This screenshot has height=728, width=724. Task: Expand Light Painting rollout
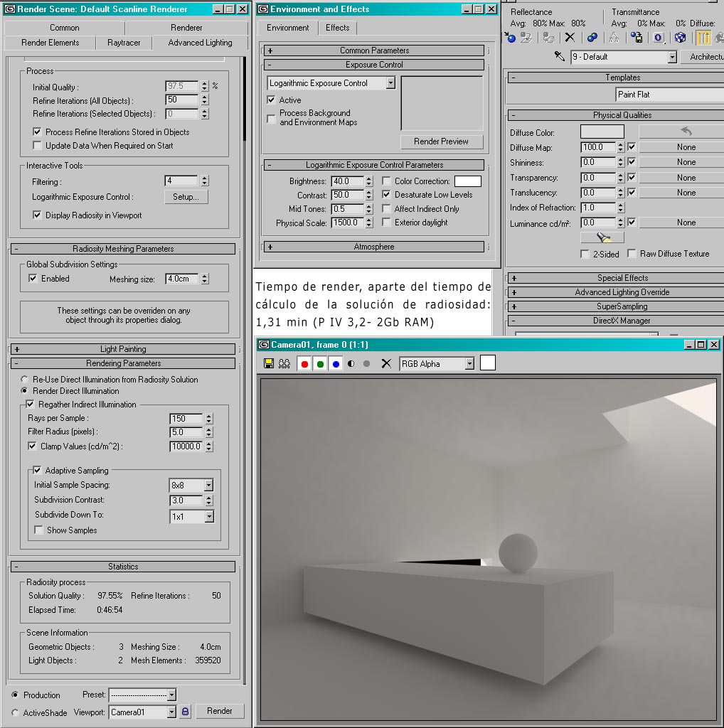pyautogui.click(x=123, y=348)
